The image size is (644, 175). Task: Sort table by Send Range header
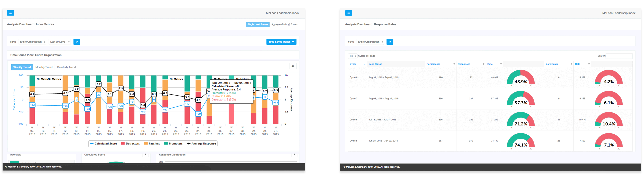point(375,64)
